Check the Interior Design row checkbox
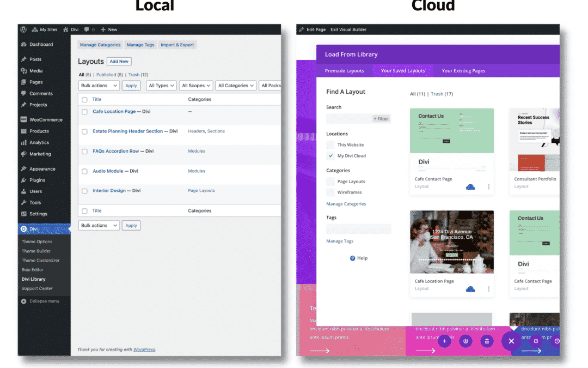The height and width of the screenshot is (368, 588). click(85, 191)
